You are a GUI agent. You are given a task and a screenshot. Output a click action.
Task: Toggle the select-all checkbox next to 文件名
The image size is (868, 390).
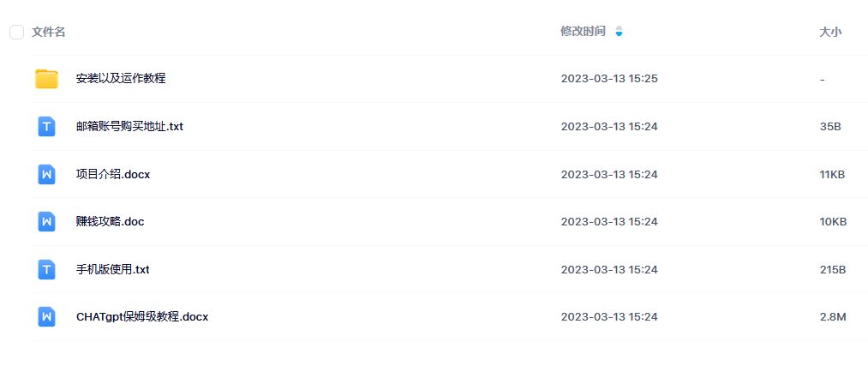(x=16, y=32)
